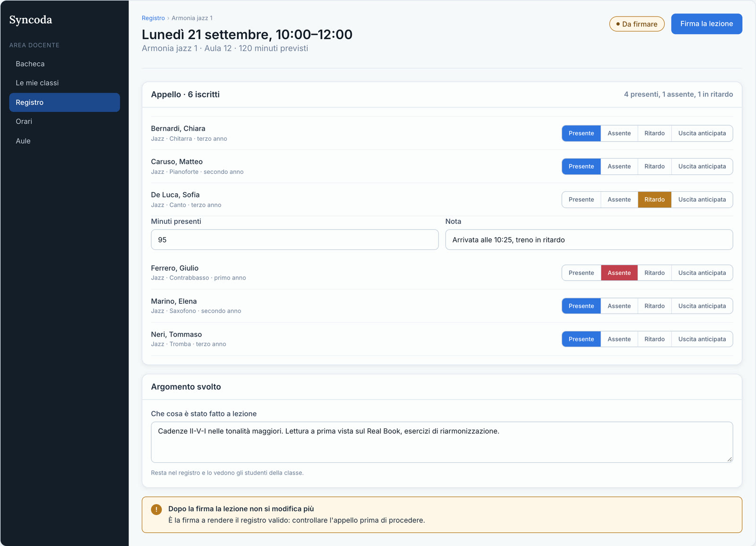Set Ferrero, Giulio to Uscita anticipata
This screenshot has height=546, width=756.
point(702,273)
